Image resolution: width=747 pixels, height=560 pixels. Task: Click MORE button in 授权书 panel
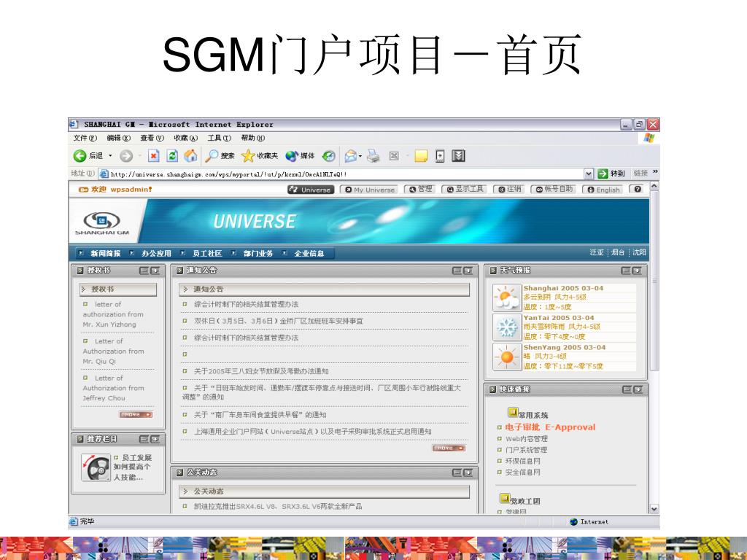coord(136,415)
